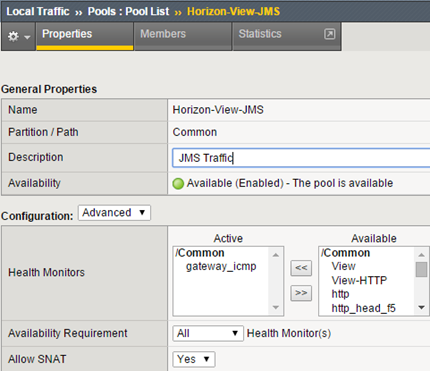Switch to the Members tab

[183, 36]
